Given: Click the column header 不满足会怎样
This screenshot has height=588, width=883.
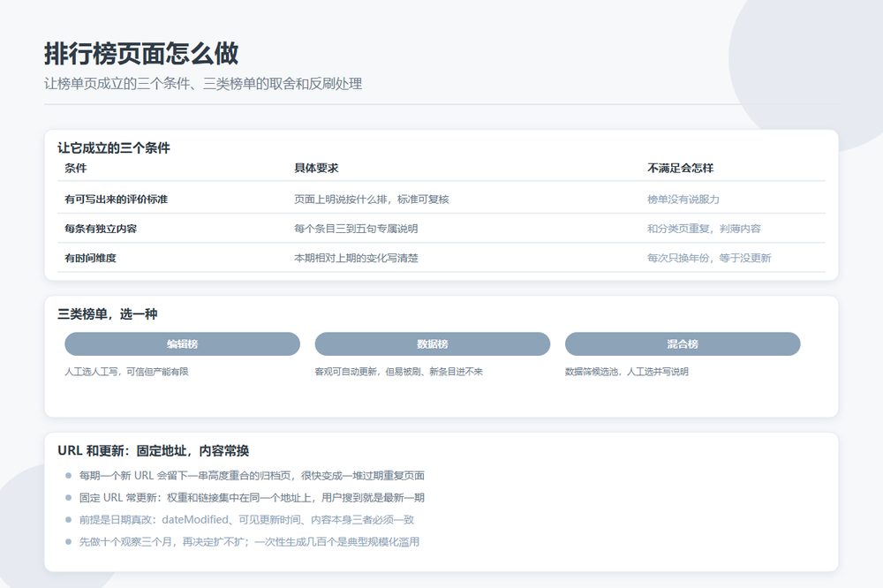Looking at the screenshot, I should pyautogui.click(x=680, y=168).
